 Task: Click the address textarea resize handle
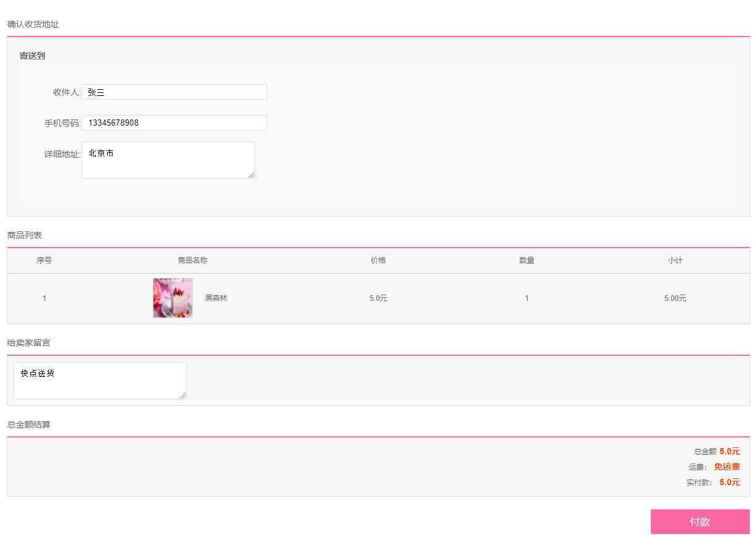pyautogui.click(x=251, y=175)
